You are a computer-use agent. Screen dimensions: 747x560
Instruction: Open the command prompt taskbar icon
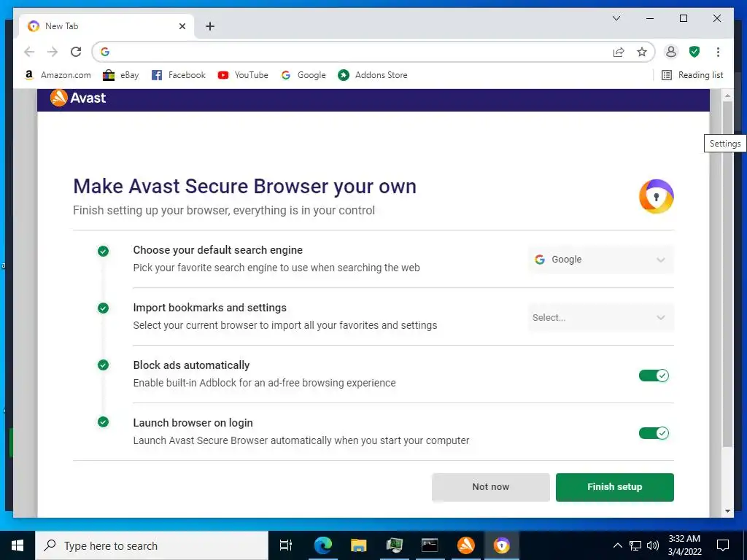coord(430,545)
